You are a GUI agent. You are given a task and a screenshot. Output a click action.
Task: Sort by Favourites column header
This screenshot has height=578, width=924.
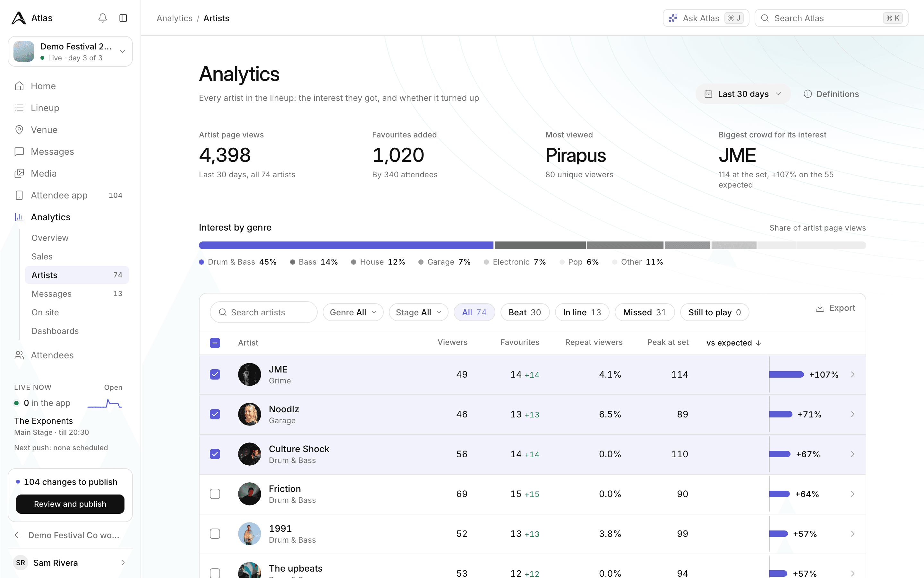pos(520,342)
